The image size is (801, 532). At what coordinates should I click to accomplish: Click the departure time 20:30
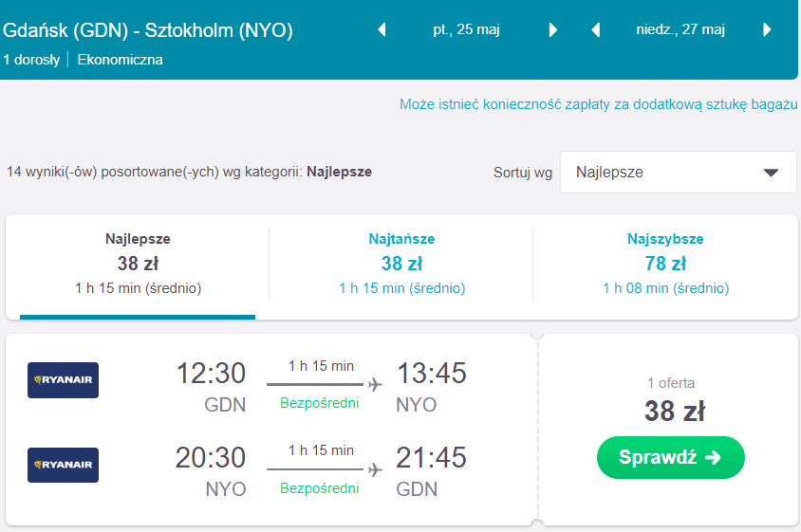tap(211, 457)
